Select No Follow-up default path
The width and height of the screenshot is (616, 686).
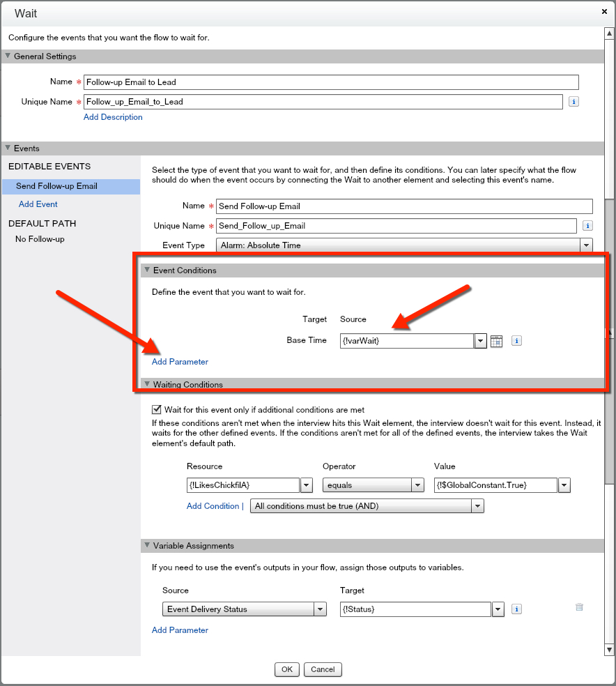pos(40,239)
